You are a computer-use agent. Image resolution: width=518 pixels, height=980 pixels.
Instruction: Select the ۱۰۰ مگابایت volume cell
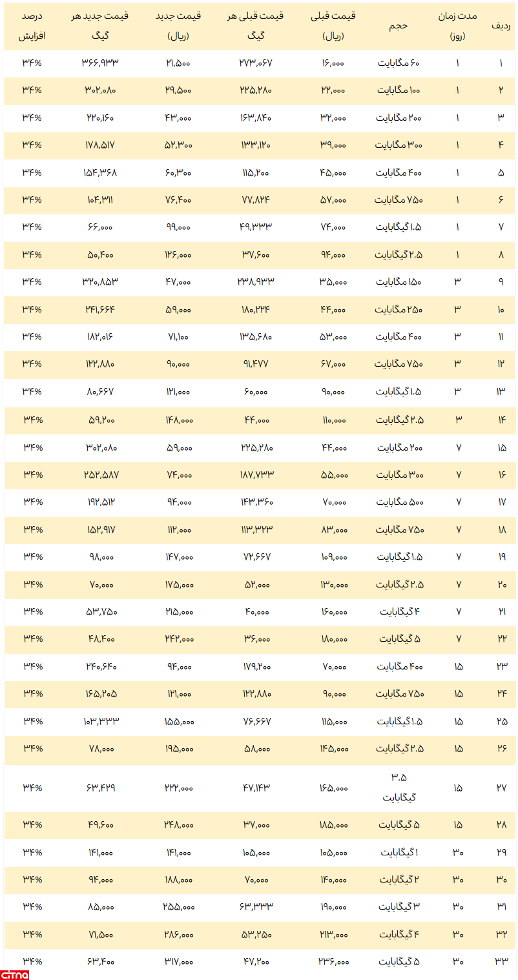(x=399, y=90)
